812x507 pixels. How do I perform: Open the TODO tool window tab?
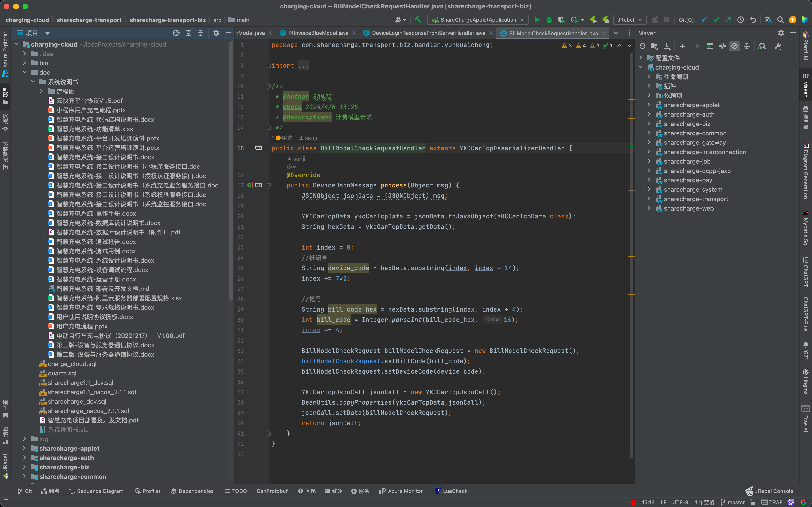point(236,491)
